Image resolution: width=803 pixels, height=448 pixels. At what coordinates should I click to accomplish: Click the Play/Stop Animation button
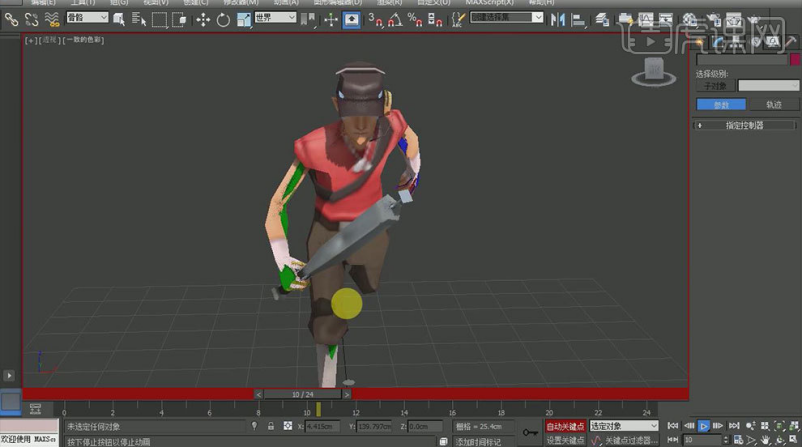(703, 425)
